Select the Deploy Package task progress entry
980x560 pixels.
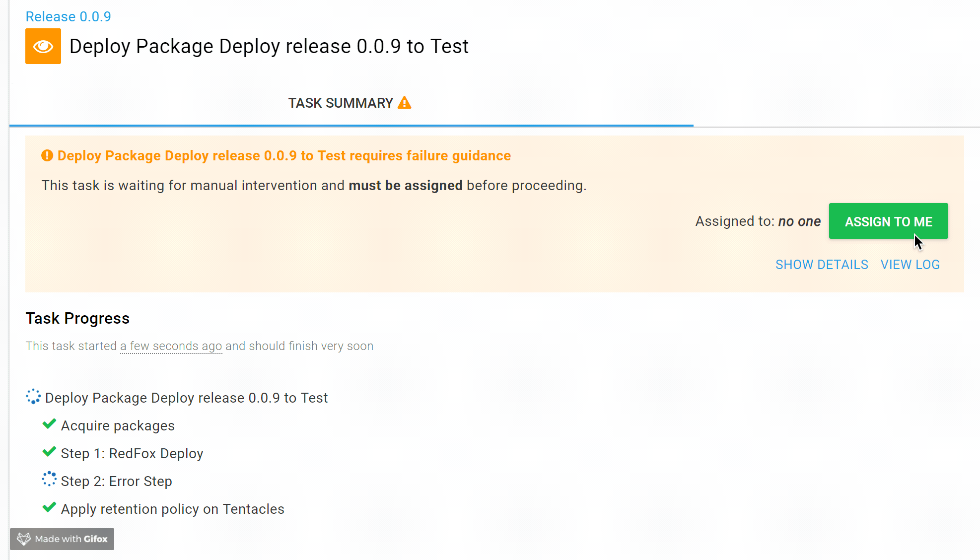186,397
